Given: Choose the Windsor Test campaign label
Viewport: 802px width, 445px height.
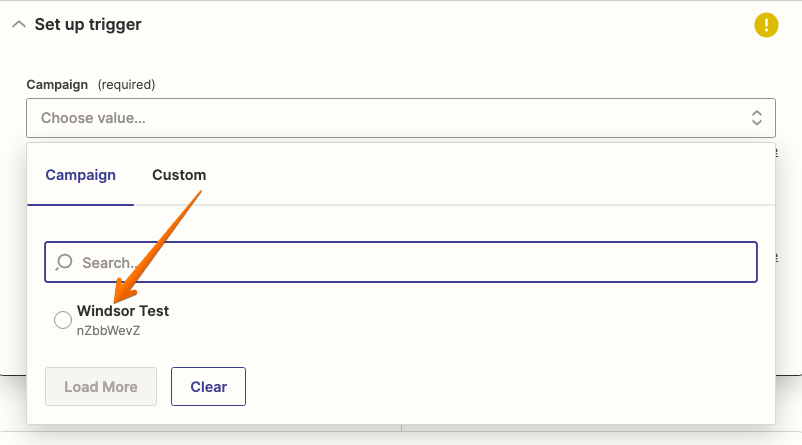Looking at the screenshot, I should [x=123, y=310].
